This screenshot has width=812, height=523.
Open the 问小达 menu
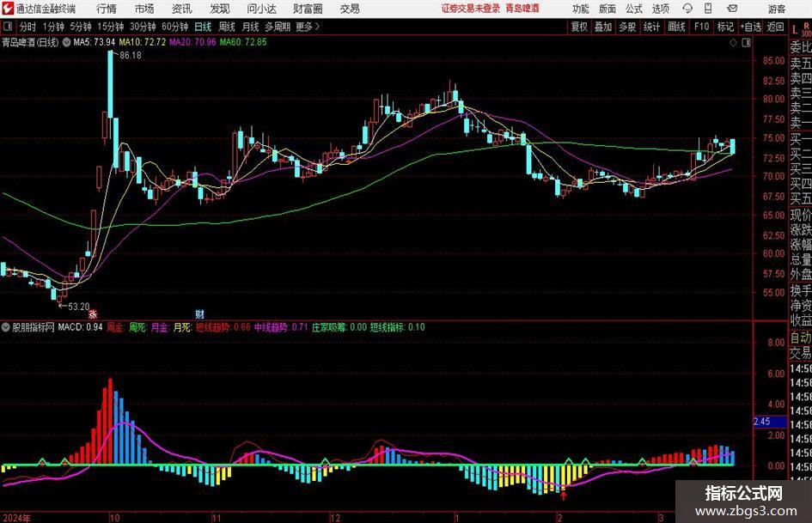(261, 9)
